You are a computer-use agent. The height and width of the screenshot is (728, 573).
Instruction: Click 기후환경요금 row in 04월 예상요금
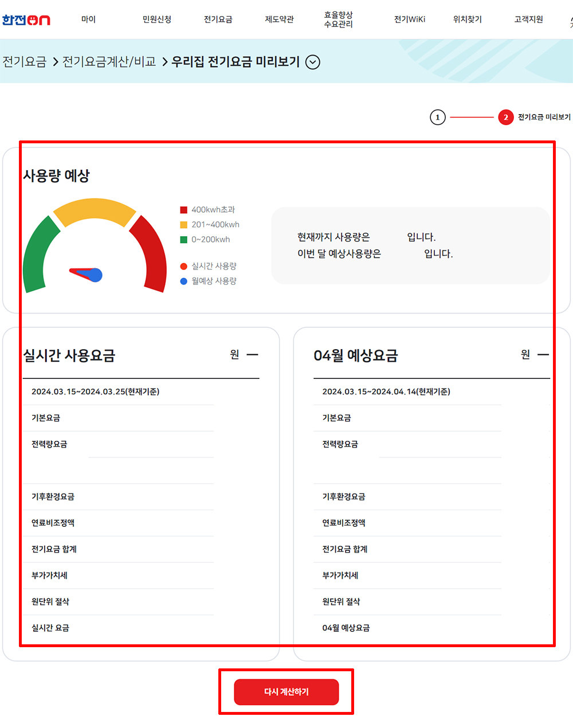pos(407,496)
